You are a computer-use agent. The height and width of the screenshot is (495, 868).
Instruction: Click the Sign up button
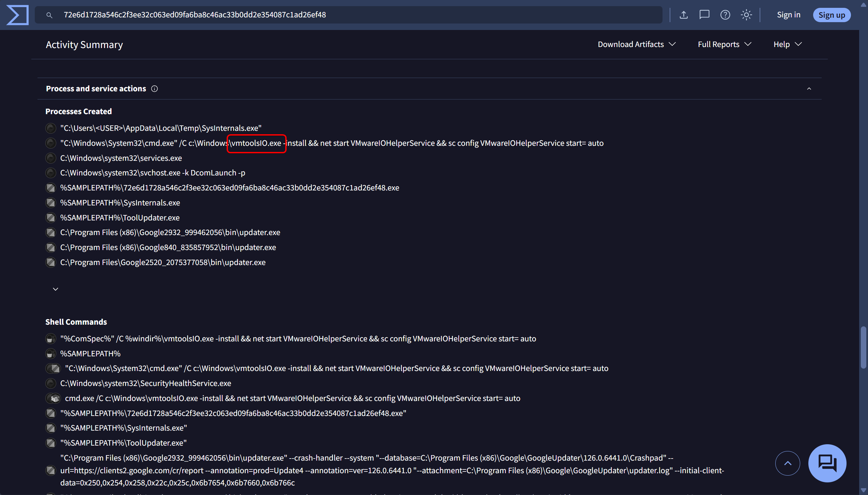coord(832,15)
